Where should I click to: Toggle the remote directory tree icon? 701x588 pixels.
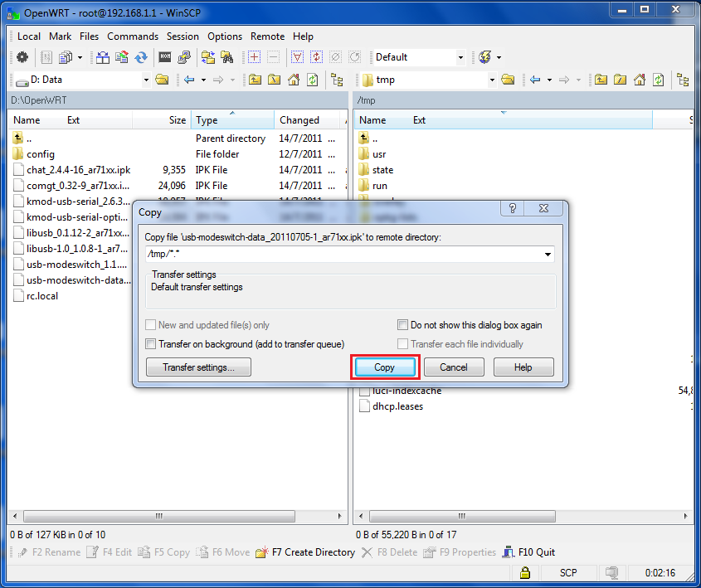683,80
